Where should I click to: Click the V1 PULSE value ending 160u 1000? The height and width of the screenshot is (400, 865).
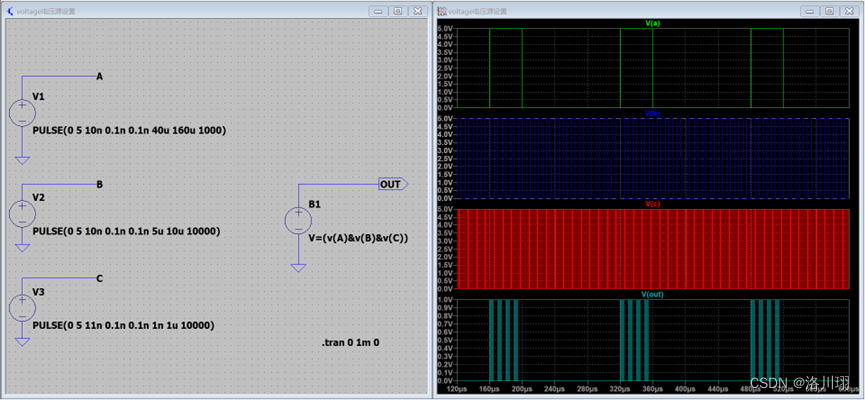[x=130, y=131]
